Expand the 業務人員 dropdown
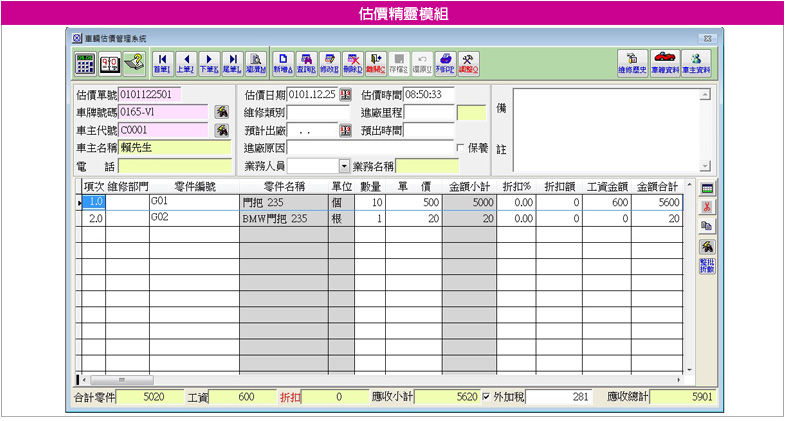The image size is (786, 421). [345, 166]
